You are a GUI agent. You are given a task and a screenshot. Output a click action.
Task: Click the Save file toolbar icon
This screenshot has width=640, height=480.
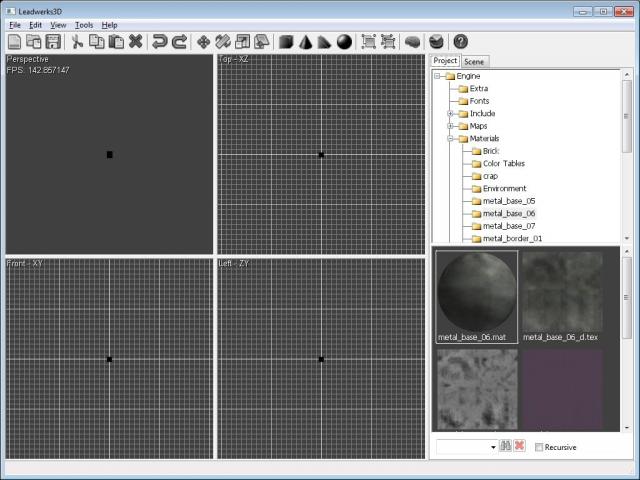pos(53,42)
